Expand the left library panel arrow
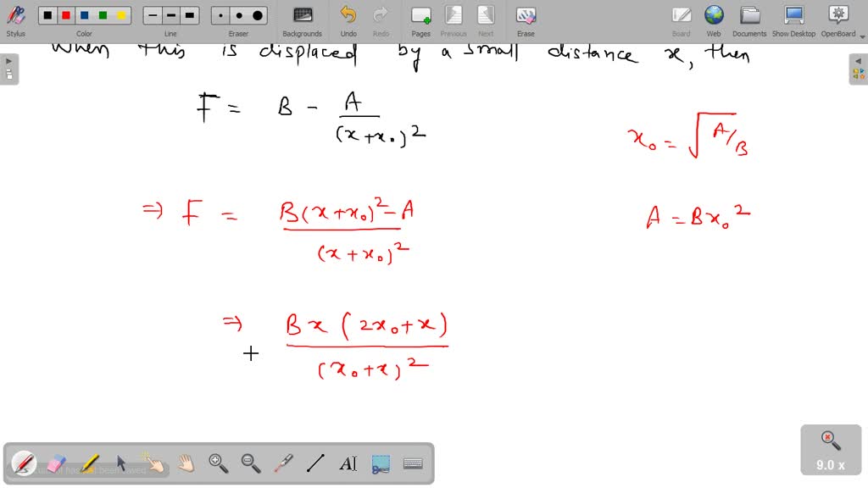Image resolution: width=868 pixels, height=488 pixels. pyautogui.click(x=8, y=60)
